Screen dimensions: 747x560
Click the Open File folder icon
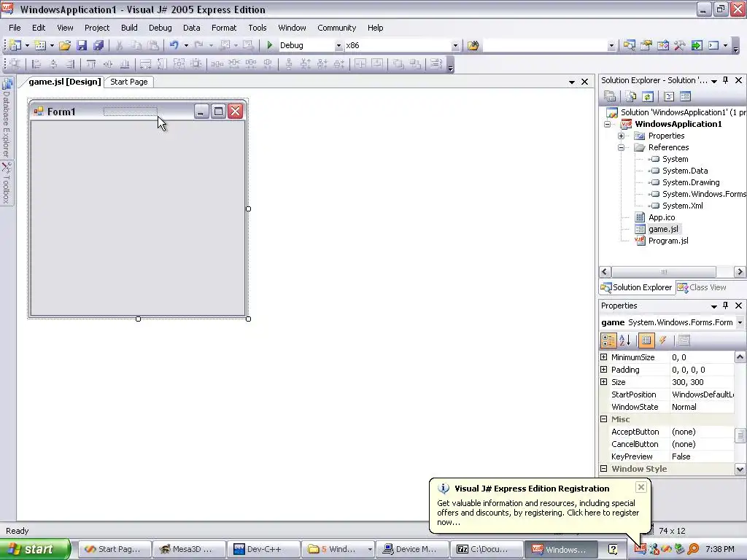pos(65,45)
